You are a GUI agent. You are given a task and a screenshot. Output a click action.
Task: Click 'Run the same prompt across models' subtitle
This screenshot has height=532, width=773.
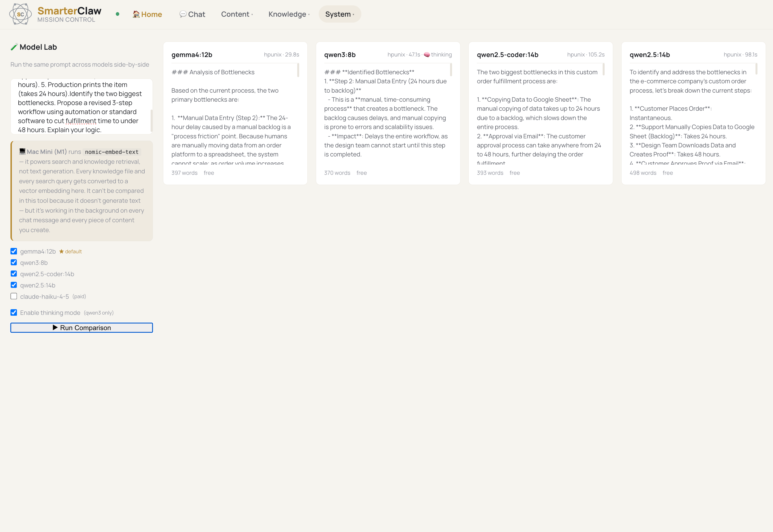pyautogui.click(x=80, y=65)
